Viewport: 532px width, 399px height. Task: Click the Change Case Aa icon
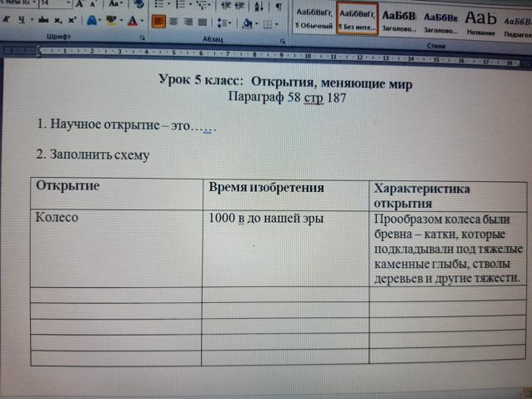coord(113,3)
